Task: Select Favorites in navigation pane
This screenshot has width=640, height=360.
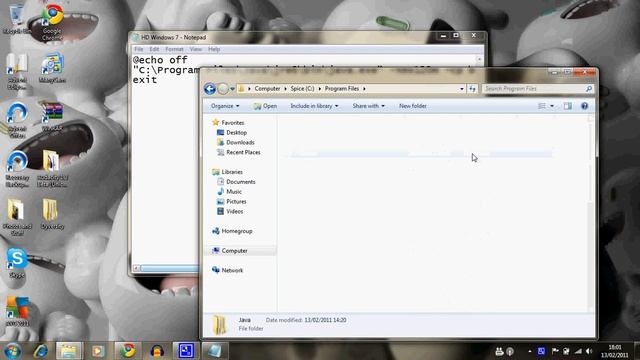Action: point(228,122)
